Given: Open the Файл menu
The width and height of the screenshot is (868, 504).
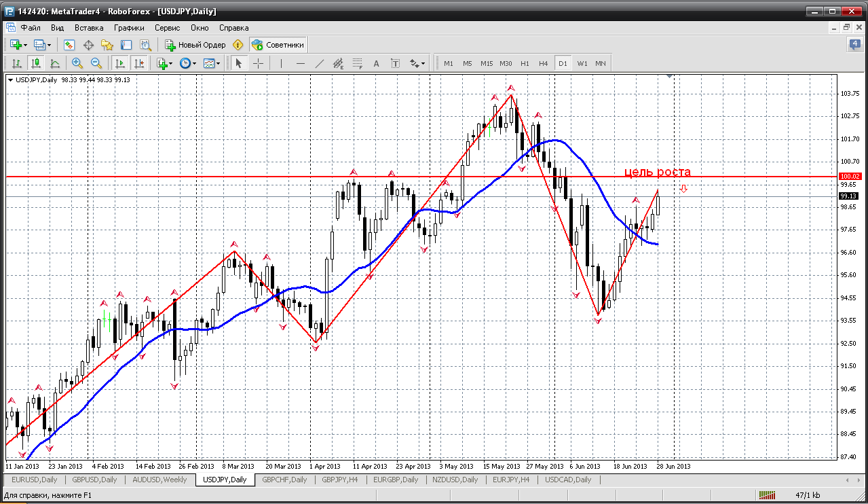Looking at the screenshot, I should [x=31, y=28].
